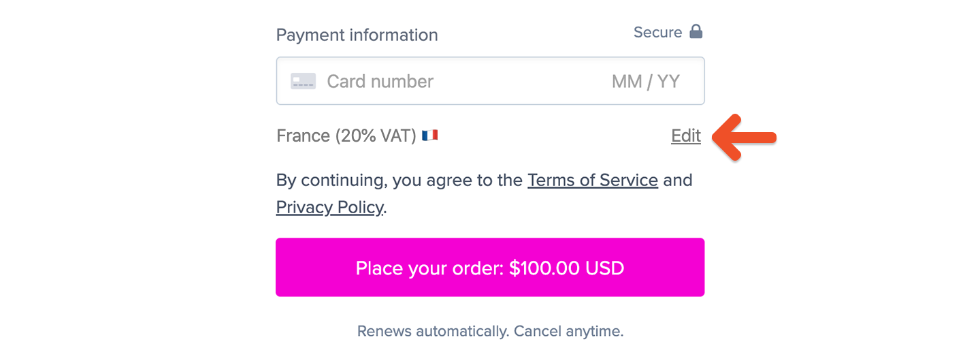Open the Terms of Service link
Screen dimensions: 980x361
593,180
